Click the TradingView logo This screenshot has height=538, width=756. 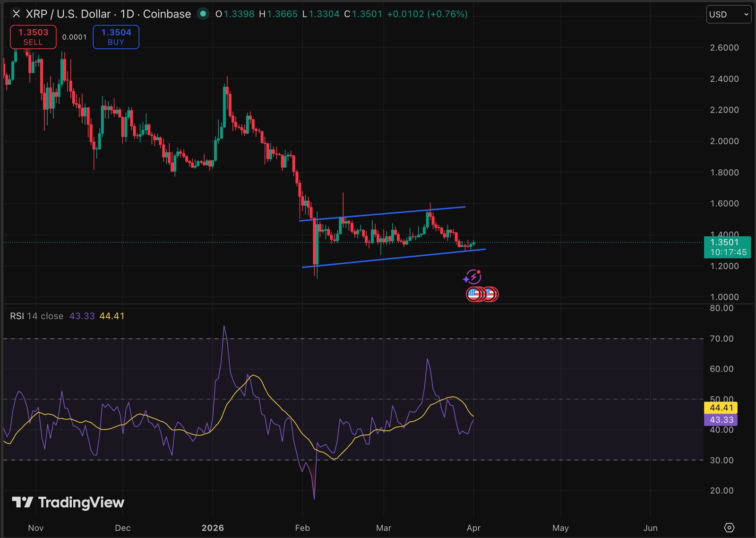click(69, 503)
